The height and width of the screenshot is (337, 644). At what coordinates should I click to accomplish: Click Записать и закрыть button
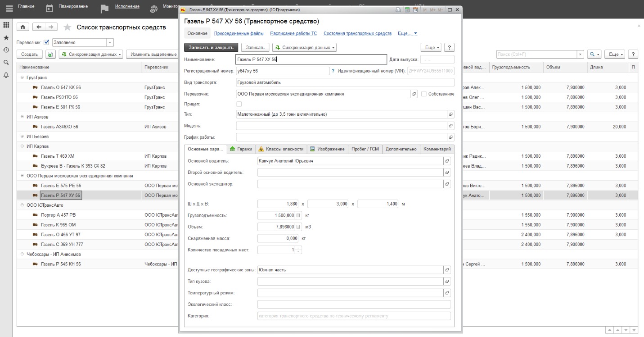(x=211, y=47)
